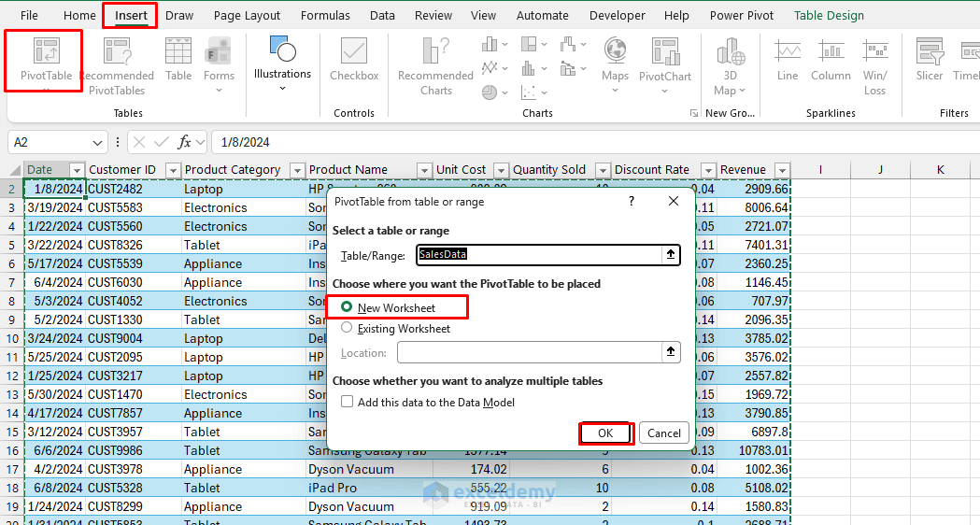Switch to the Page Layout tab
The image size is (980, 525).
pos(247,16)
